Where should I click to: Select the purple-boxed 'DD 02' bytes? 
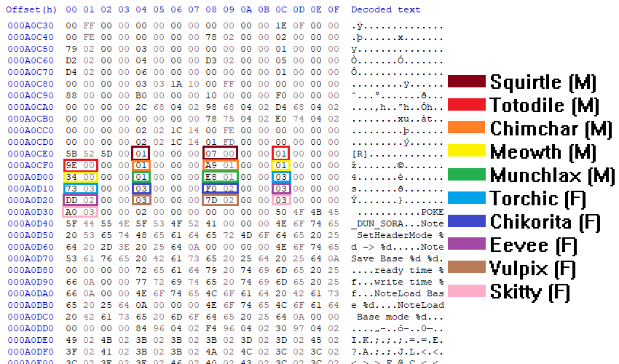(x=81, y=199)
